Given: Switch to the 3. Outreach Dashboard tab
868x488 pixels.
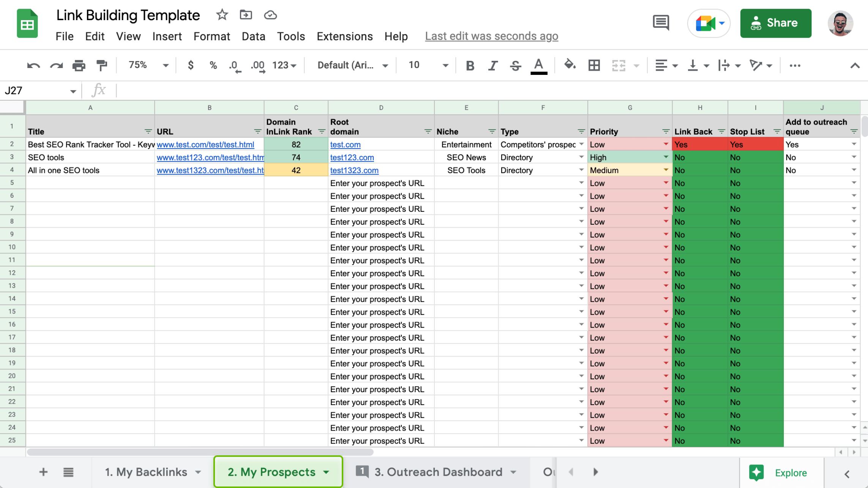Looking at the screenshot, I should click(x=437, y=472).
